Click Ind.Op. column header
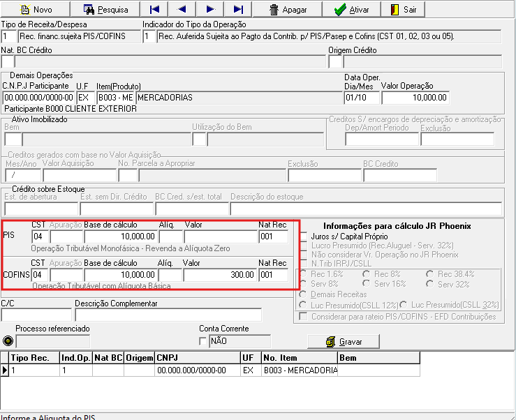Viewport: 516px width, 420px height. point(76,358)
